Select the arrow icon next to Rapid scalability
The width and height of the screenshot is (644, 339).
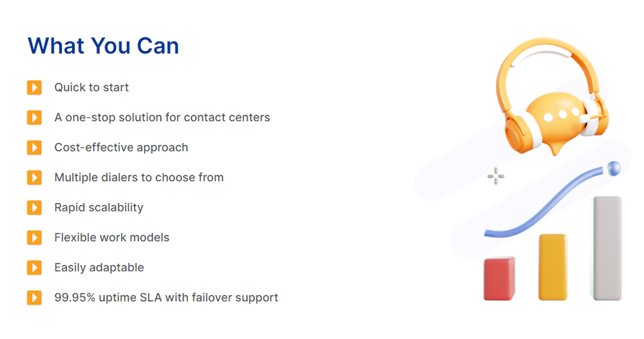(x=35, y=208)
